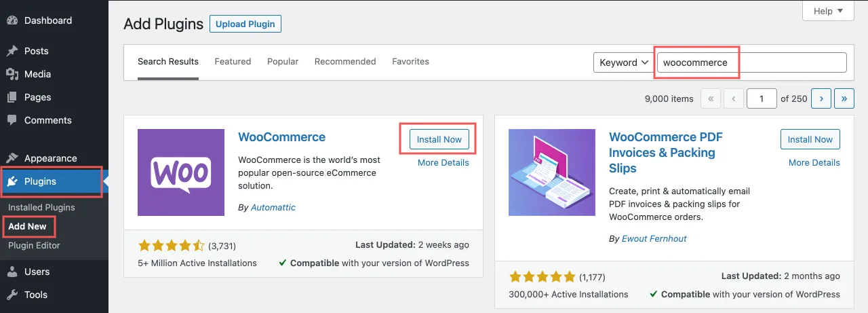This screenshot has height=313, width=868.
Task: Open the Favorites tab
Action: coord(410,61)
